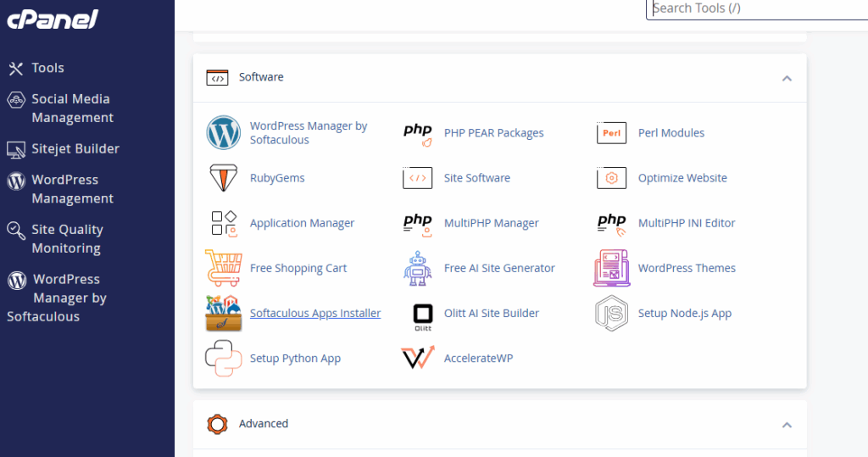Click the Setup Python App icon

tap(224, 359)
